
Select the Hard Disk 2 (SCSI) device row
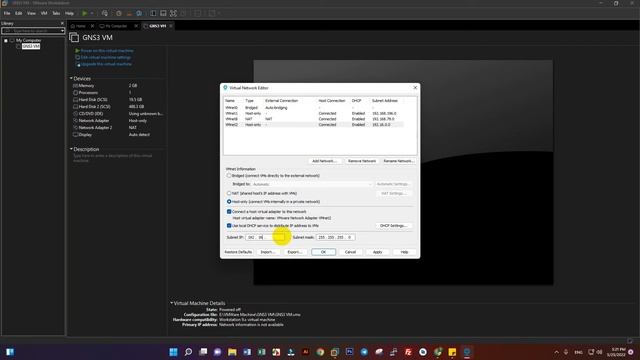(118, 107)
